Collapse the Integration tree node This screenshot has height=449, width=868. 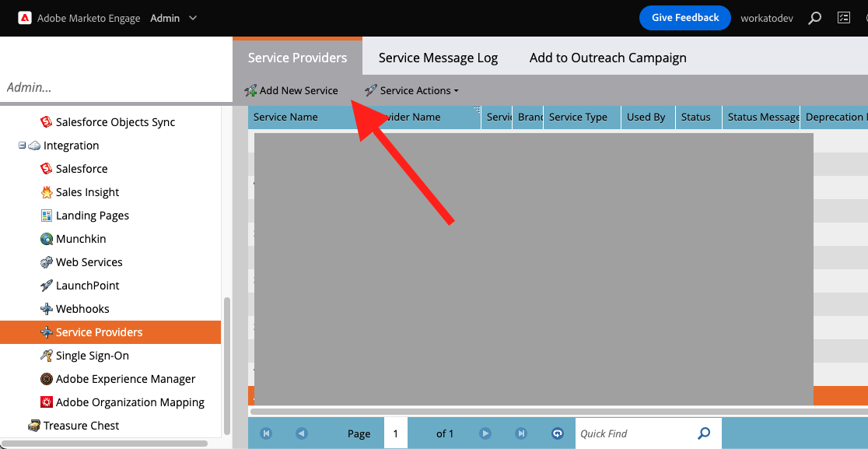click(x=23, y=146)
